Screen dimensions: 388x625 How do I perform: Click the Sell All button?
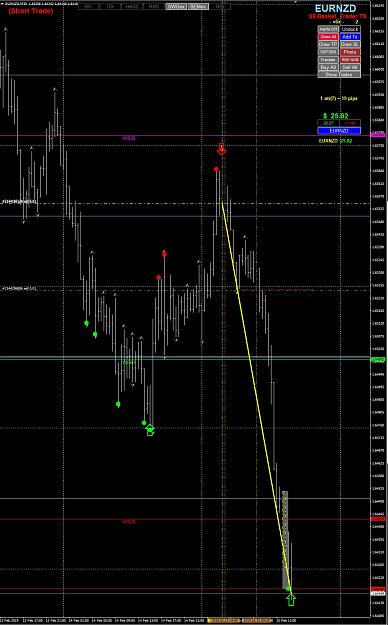(x=350, y=67)
